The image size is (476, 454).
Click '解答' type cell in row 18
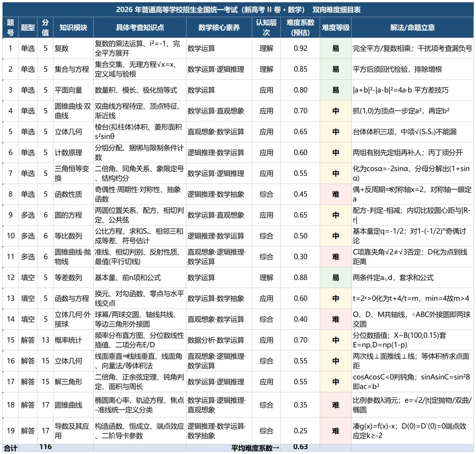point(28,405)
